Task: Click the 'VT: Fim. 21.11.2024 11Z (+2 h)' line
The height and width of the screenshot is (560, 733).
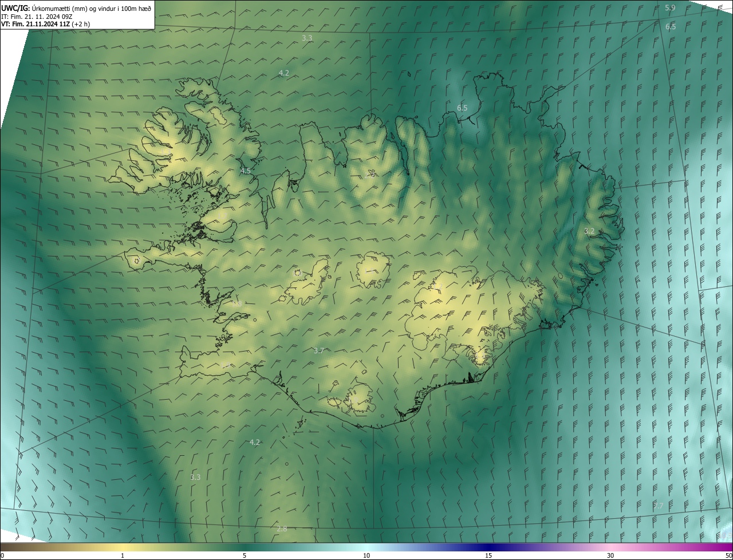Action: (46, 24)
